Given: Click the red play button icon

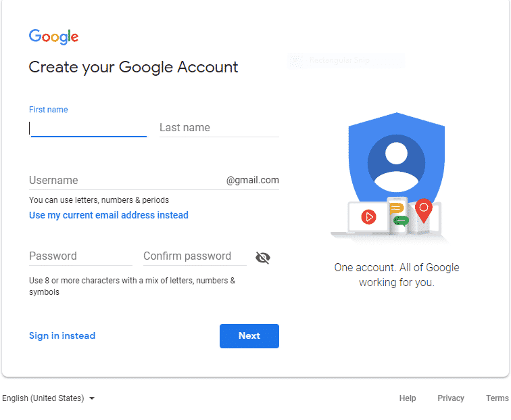Looking at the screenshot, I should coord(368,216).
